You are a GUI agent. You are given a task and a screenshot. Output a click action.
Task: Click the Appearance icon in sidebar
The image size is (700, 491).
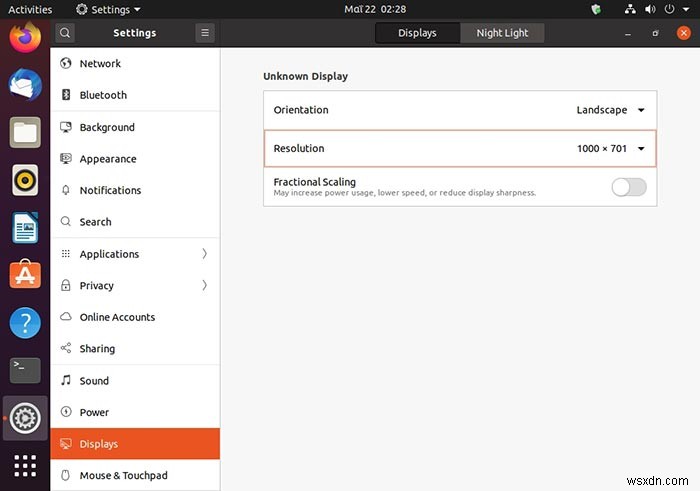point(66,158)
